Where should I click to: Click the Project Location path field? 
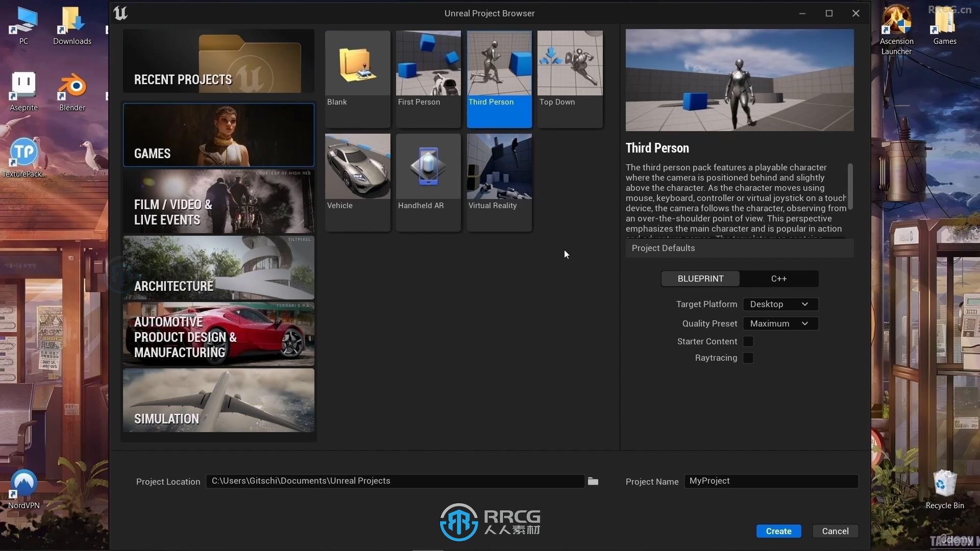click(x=395, y=481)
